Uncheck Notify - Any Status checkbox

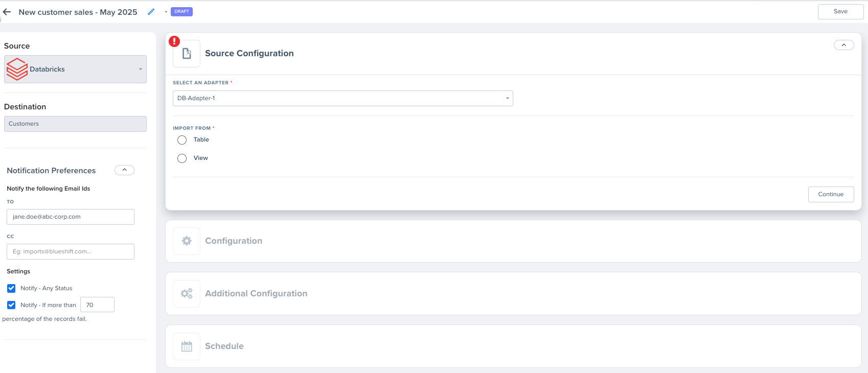click(11, 288)
